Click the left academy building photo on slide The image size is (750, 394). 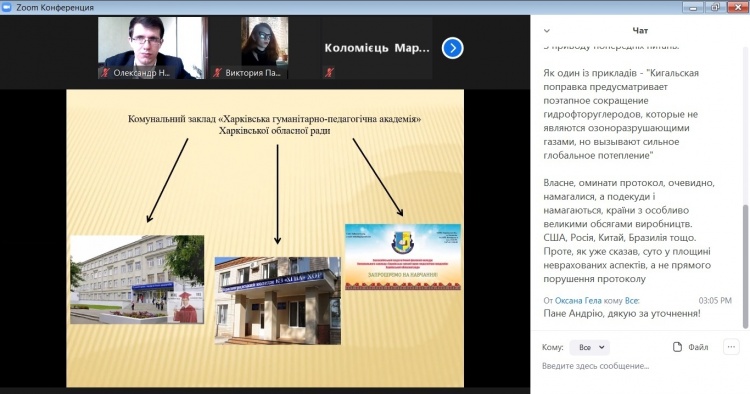tap(137, 280)
